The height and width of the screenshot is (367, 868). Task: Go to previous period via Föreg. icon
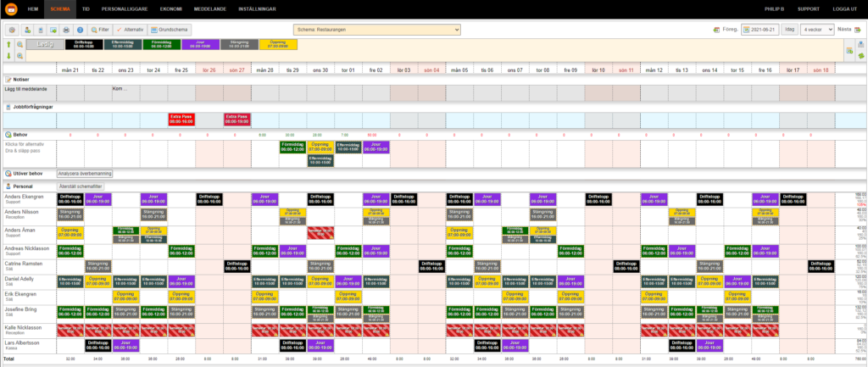click(717, 30)
